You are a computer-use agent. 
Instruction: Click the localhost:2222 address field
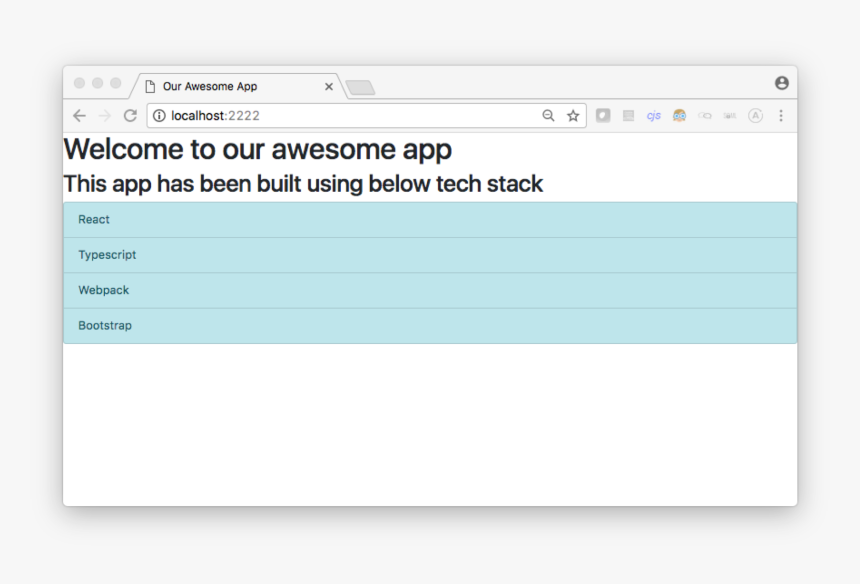[350, 116]
